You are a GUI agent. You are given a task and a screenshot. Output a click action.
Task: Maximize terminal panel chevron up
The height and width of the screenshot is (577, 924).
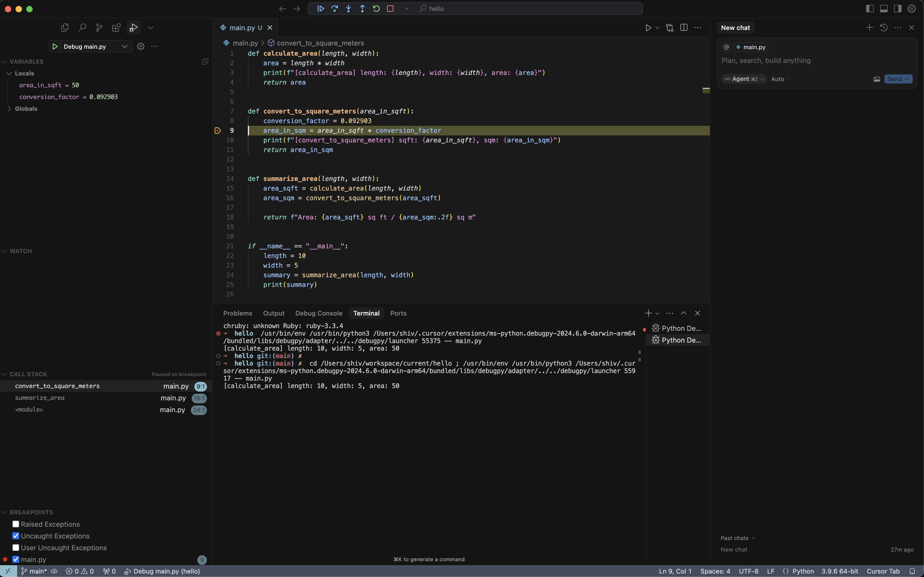(684, 313)
